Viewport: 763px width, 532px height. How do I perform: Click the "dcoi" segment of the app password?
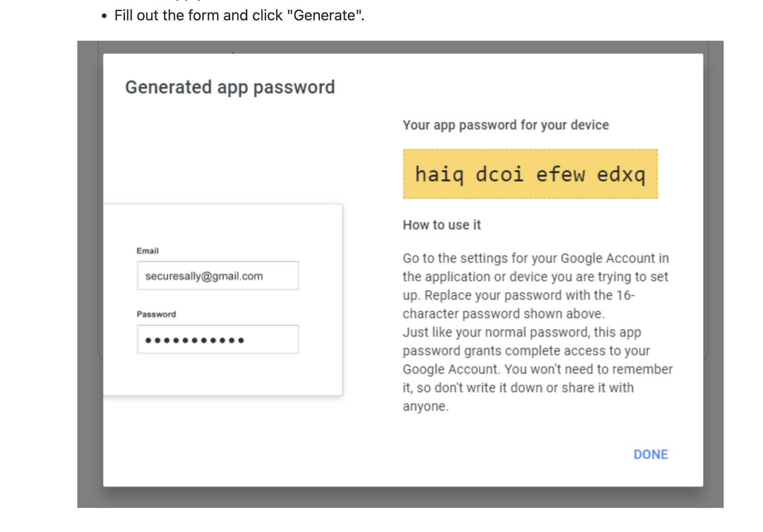click(500, 174)
